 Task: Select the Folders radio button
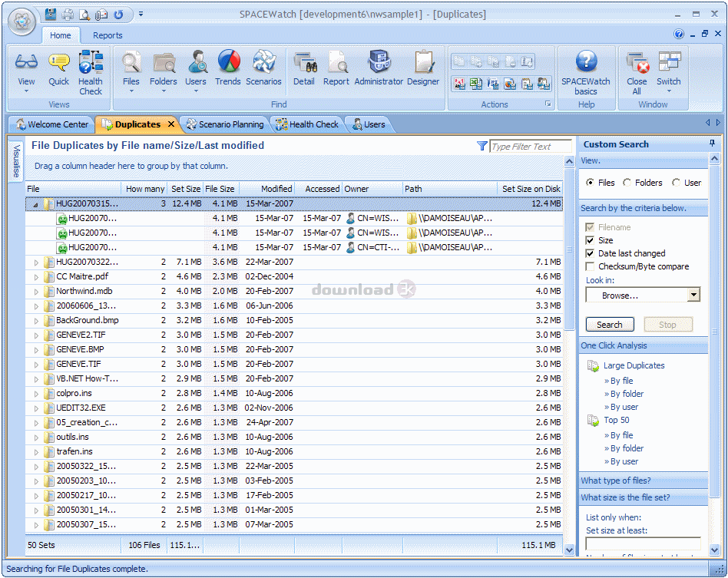pyautogui.click(x=627, y=183)
